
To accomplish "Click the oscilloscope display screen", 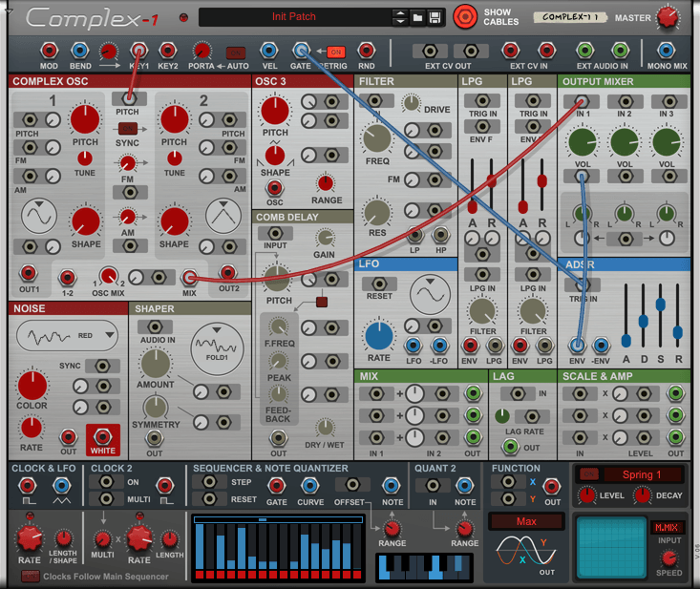I will [611, 548].
